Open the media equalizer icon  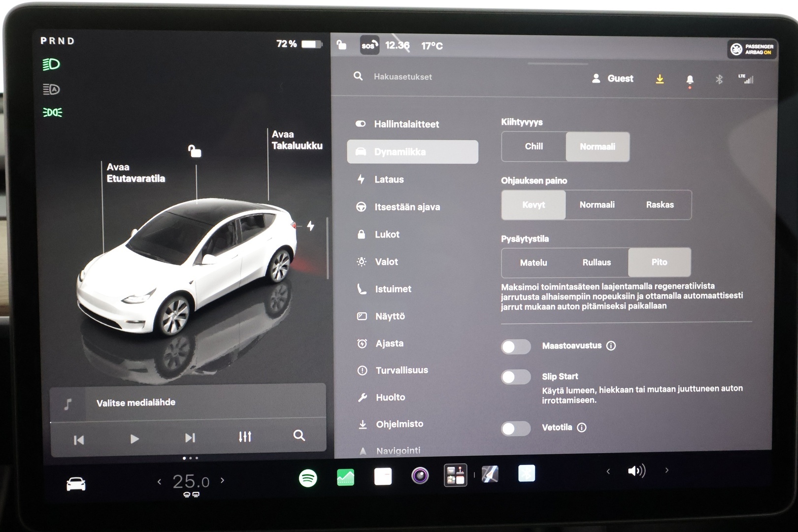[x=245, y=436]
